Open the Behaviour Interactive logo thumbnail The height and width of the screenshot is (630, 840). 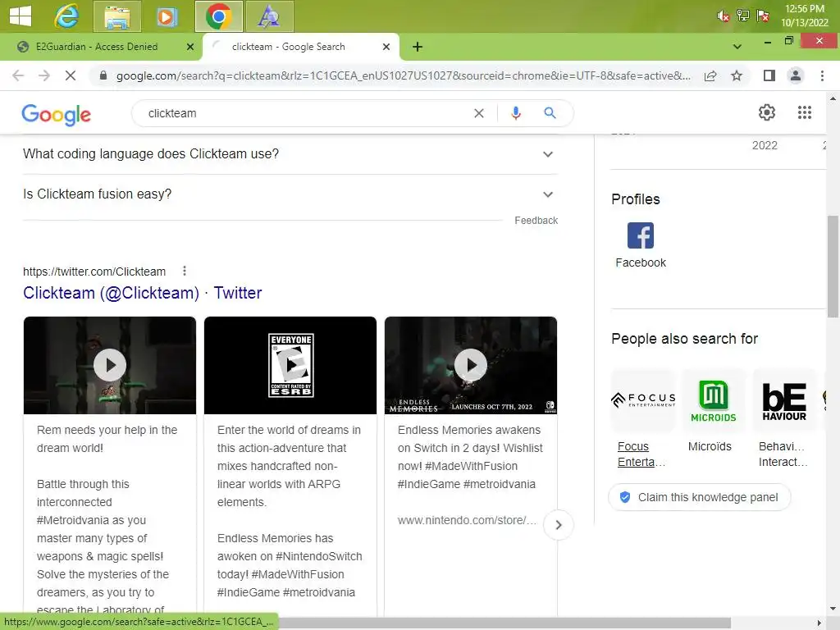[784, 400]
